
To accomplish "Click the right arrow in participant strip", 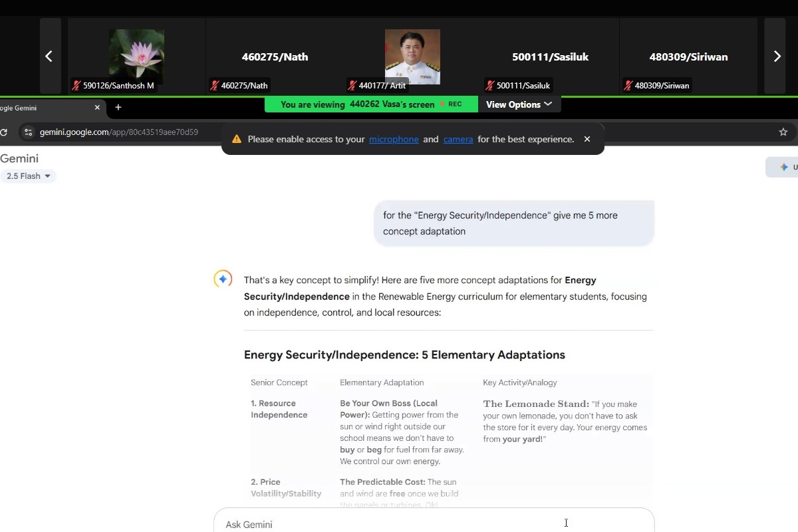I will coord(776,57).
